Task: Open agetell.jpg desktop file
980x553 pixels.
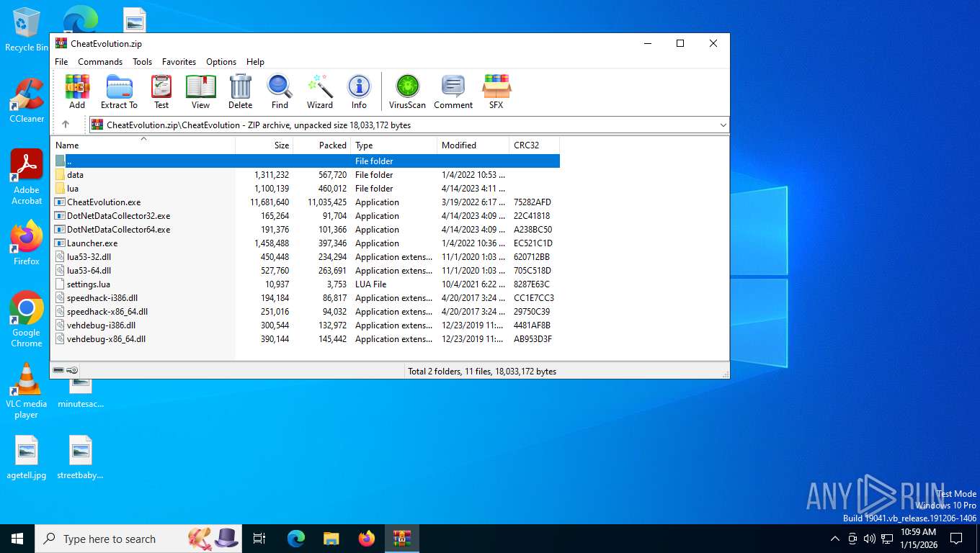Action: click(27, 458)
